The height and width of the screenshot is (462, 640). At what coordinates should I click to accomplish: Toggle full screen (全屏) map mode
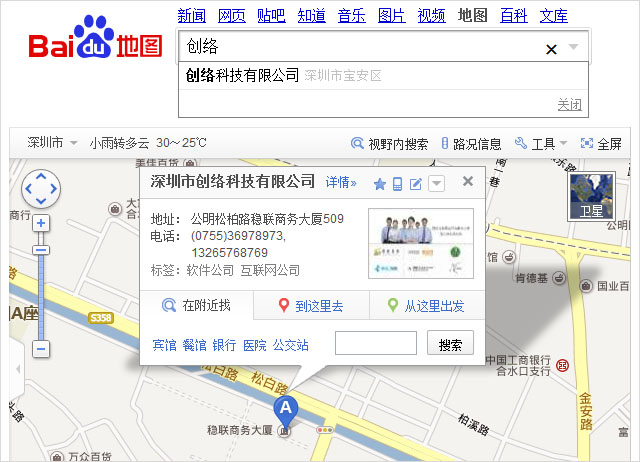pyautogui.click(x=601, y=144)
